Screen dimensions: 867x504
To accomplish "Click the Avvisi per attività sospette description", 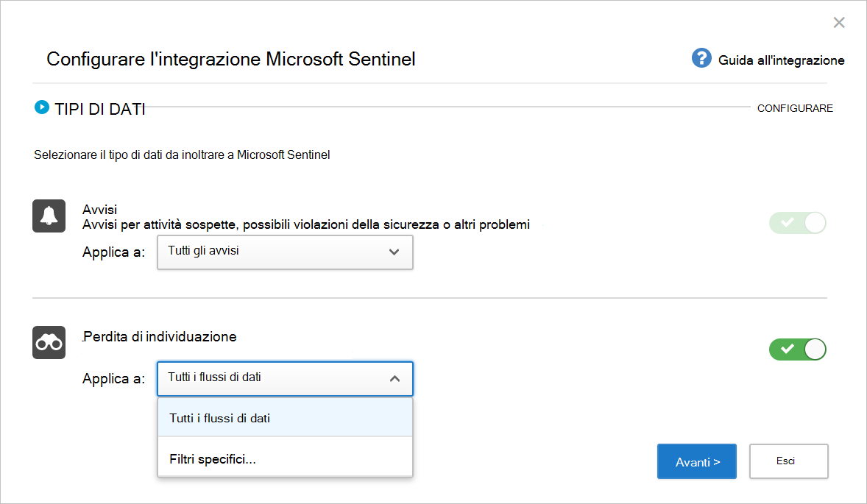I will point(305,224).
